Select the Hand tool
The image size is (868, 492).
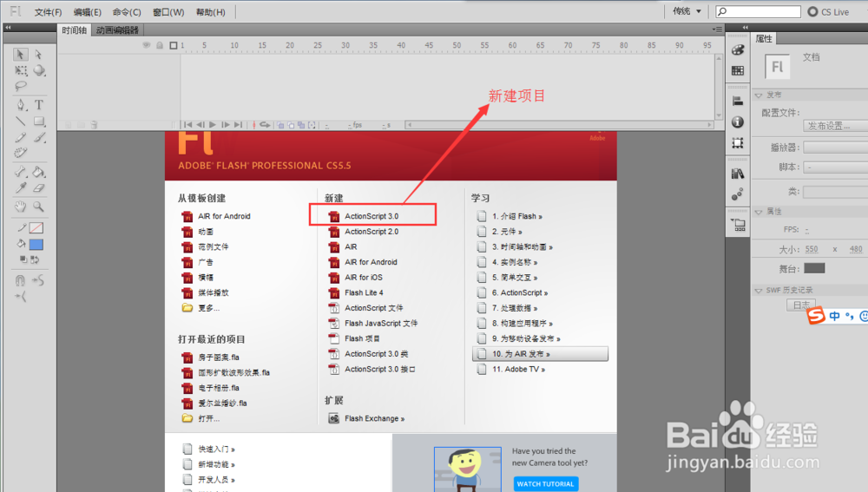[x=21, y=207]
